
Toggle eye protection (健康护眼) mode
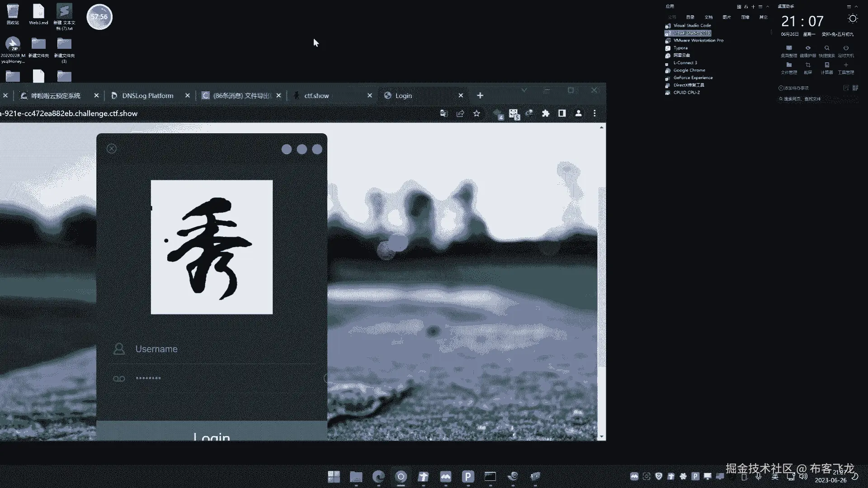click(x=808, y=48)
